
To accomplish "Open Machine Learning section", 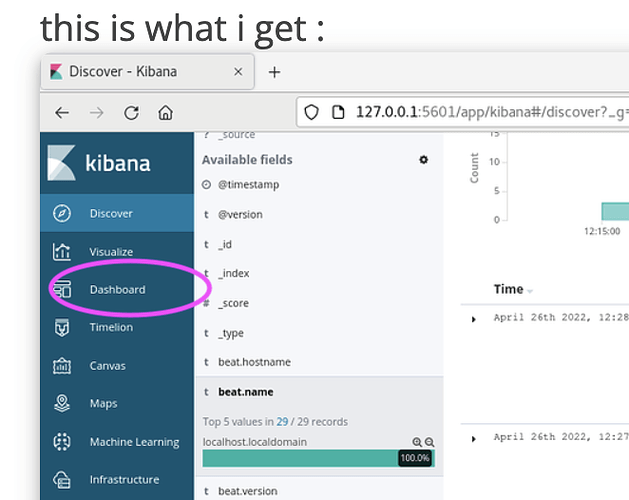I will (117, 442).
